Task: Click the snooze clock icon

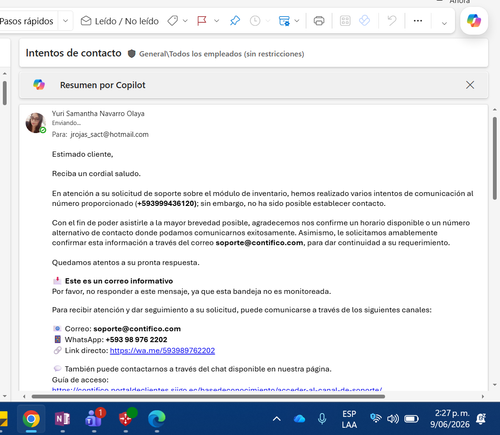Action: [255, 21]
